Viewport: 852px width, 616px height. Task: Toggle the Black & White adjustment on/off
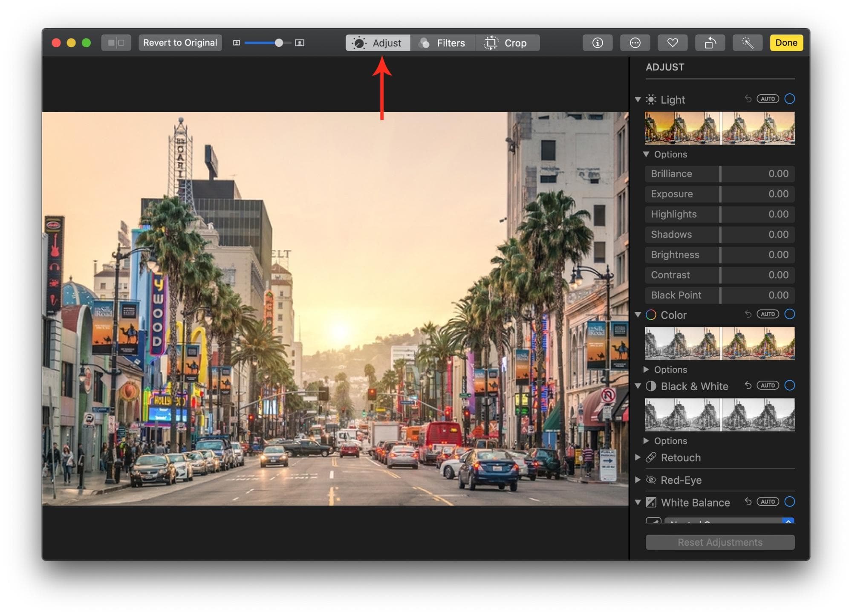pyautogui.click(x=792, y=386)
